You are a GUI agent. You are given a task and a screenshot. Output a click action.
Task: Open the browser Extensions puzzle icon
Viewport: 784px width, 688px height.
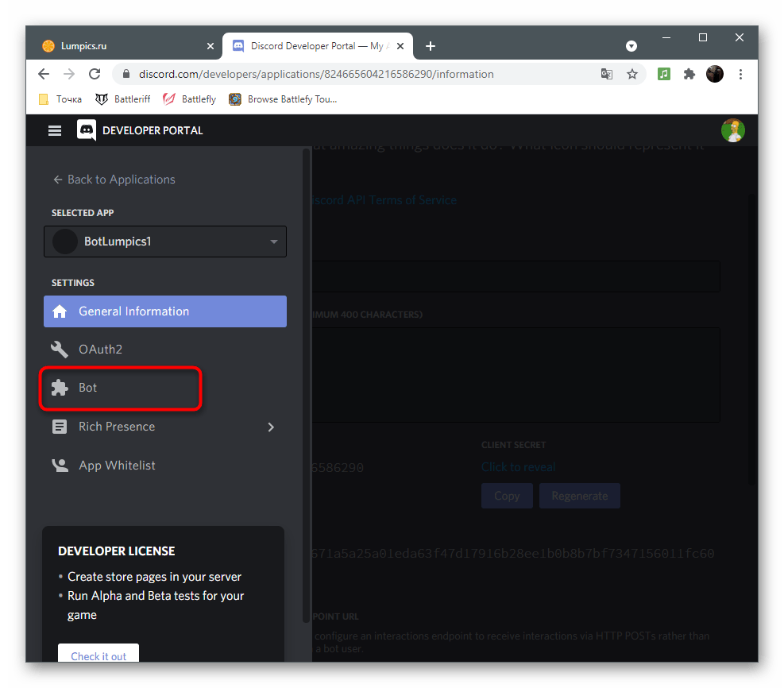689,74
